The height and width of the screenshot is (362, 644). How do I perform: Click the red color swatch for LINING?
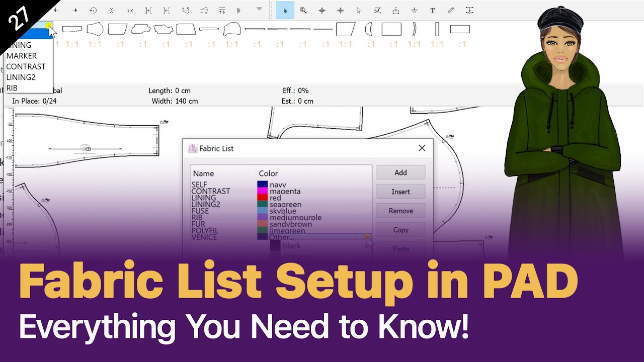(262, 198)
